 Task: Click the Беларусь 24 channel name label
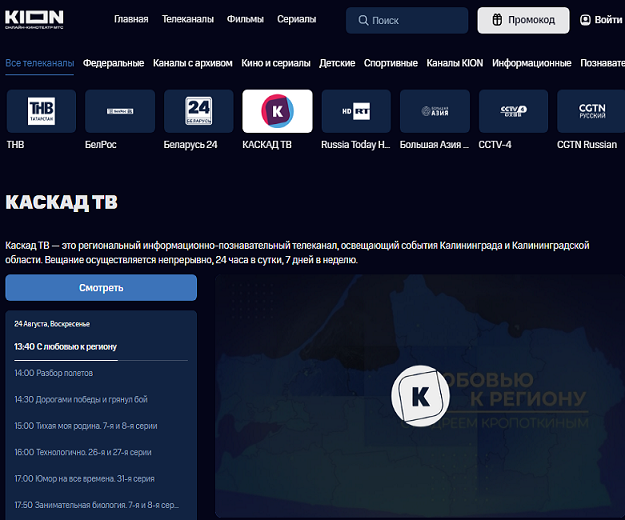point(191,145)
